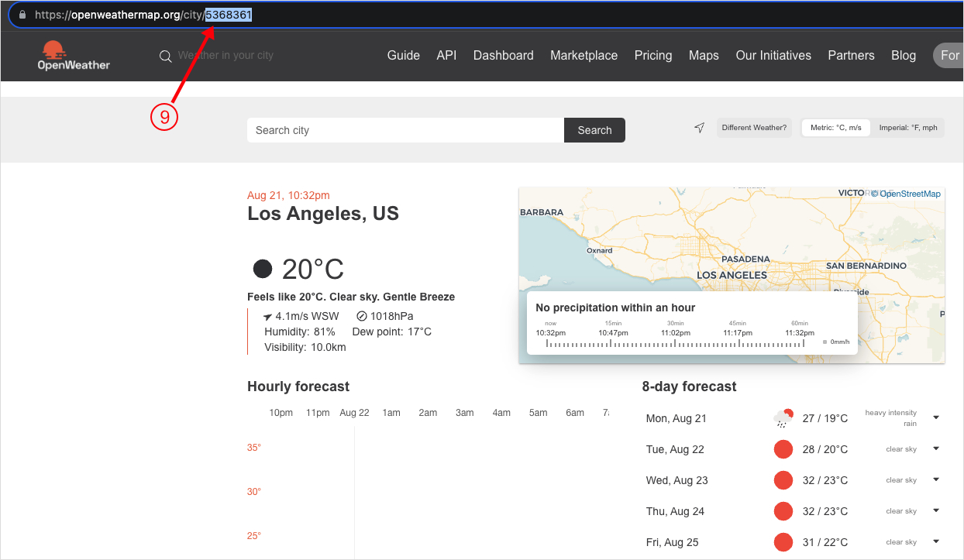Click the location arrow icon

tap(700, 128)
